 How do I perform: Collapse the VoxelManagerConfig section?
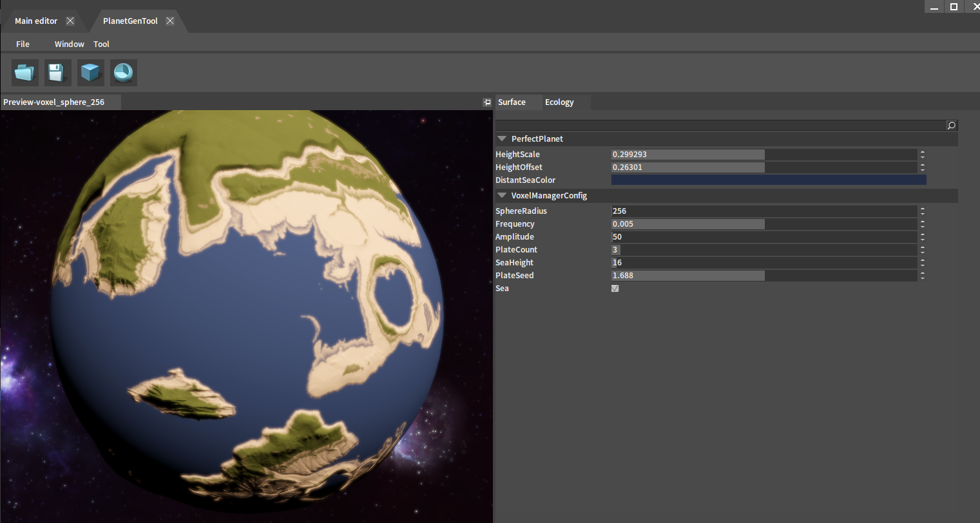[x=502, y=196]
